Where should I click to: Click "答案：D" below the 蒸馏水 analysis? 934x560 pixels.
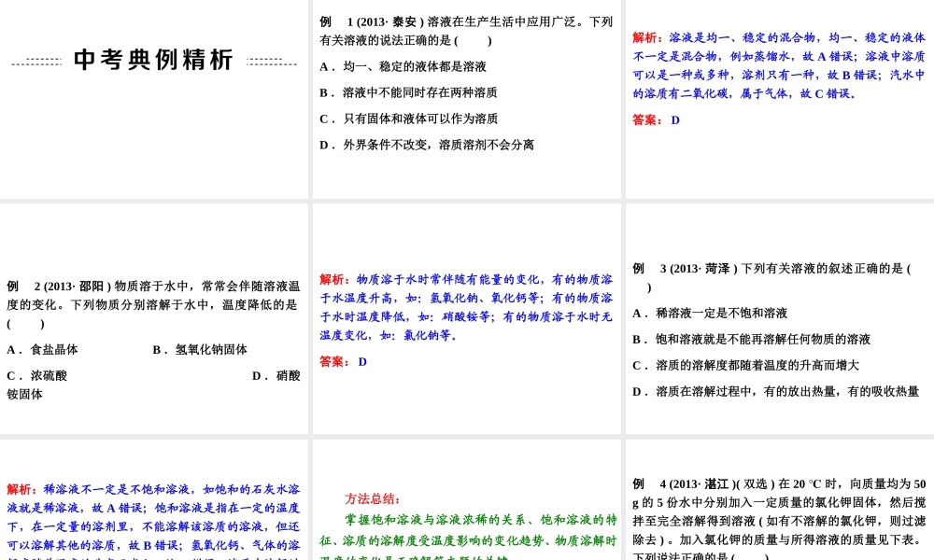point(656,120)
